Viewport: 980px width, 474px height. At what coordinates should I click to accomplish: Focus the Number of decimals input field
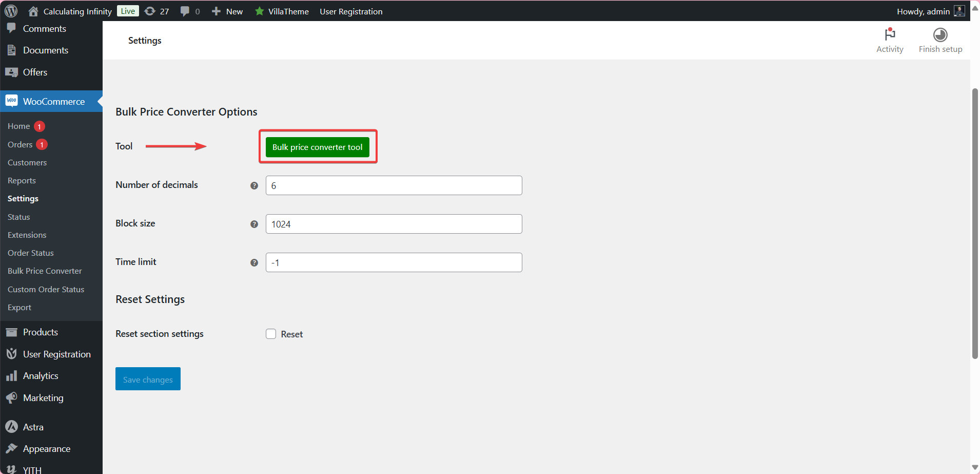coord(394,185)
